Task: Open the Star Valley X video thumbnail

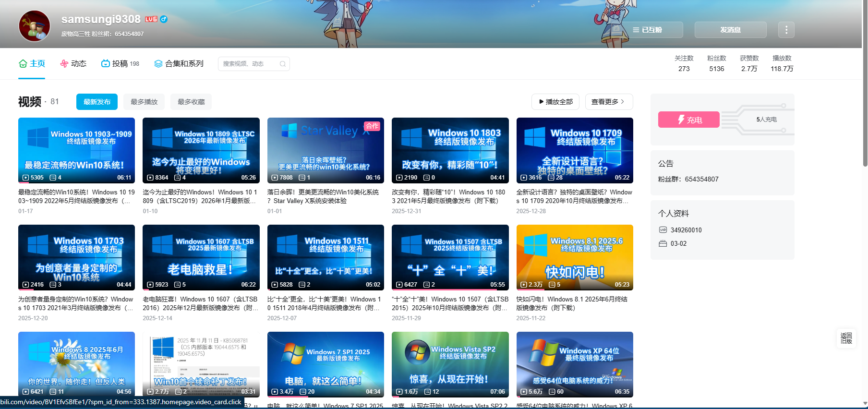Action: coord(325,150)
